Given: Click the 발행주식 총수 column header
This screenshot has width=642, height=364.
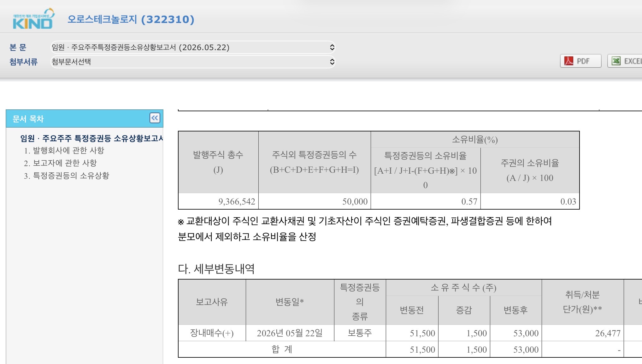Looking at the screenshot, I should [218, 162].
